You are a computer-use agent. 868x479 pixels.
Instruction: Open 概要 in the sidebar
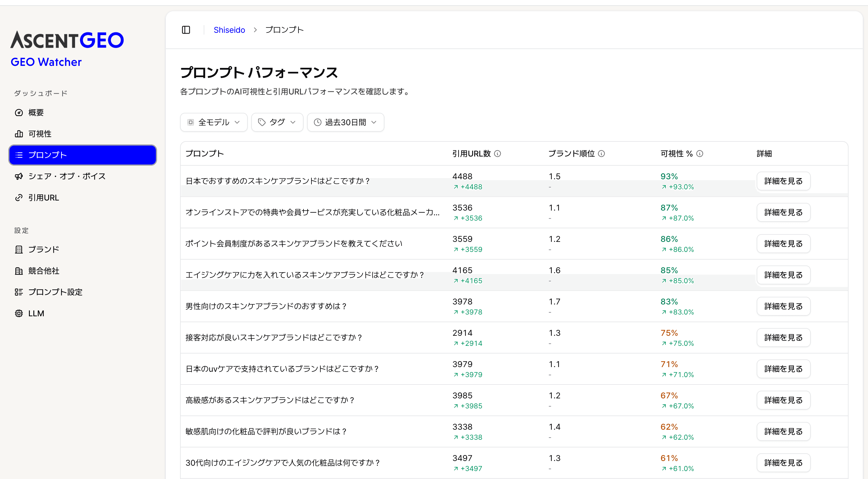click(83, 113)
